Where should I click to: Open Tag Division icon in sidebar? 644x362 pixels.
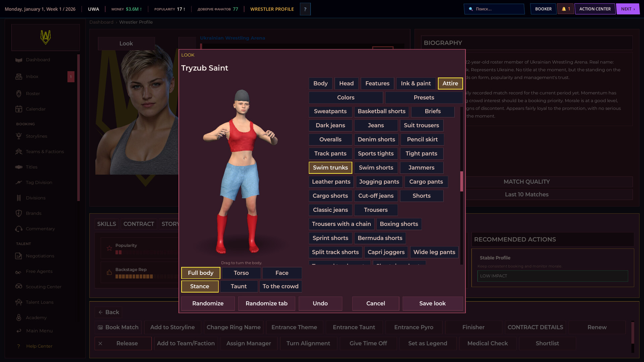click(19, 182)
